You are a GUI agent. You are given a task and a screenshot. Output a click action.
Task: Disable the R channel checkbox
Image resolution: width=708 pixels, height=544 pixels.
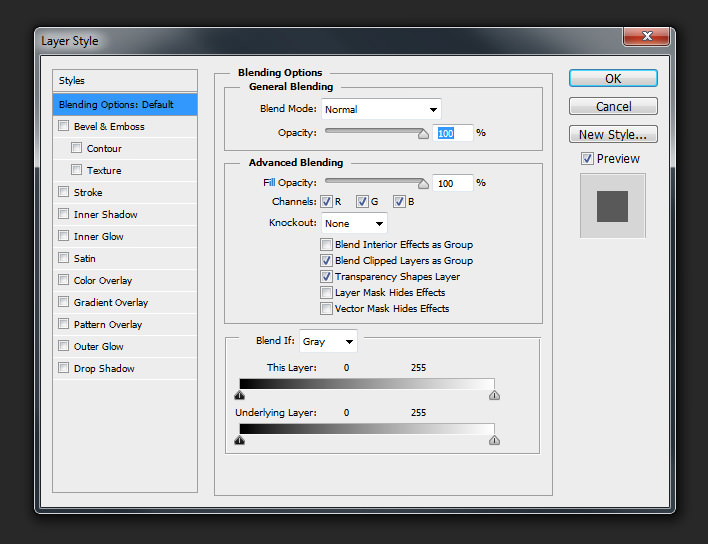pos(326,201)
